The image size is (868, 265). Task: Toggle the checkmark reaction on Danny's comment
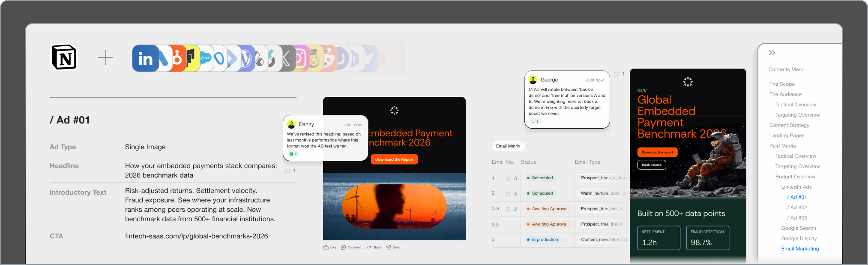293,154
